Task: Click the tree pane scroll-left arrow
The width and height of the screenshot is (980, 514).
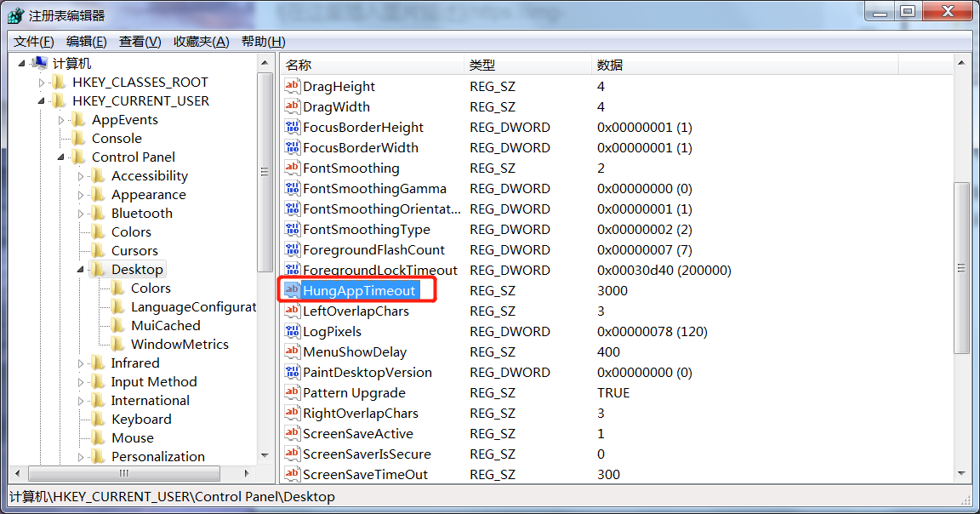Action: [18, 473]
